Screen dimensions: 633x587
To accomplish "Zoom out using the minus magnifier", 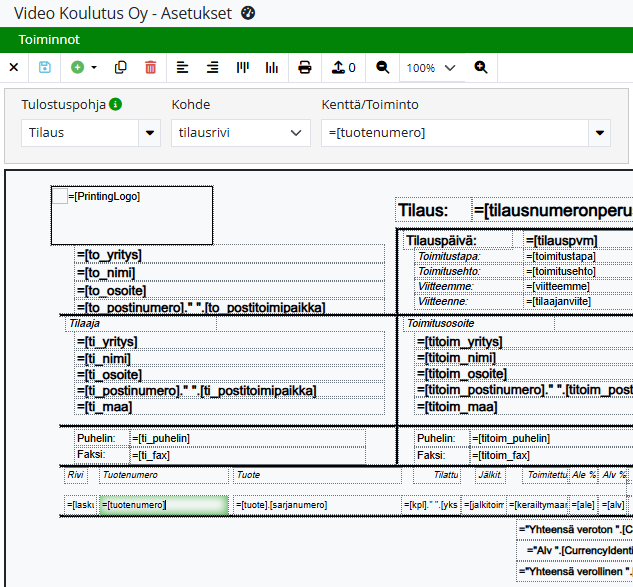I will (x=382, y=68).
